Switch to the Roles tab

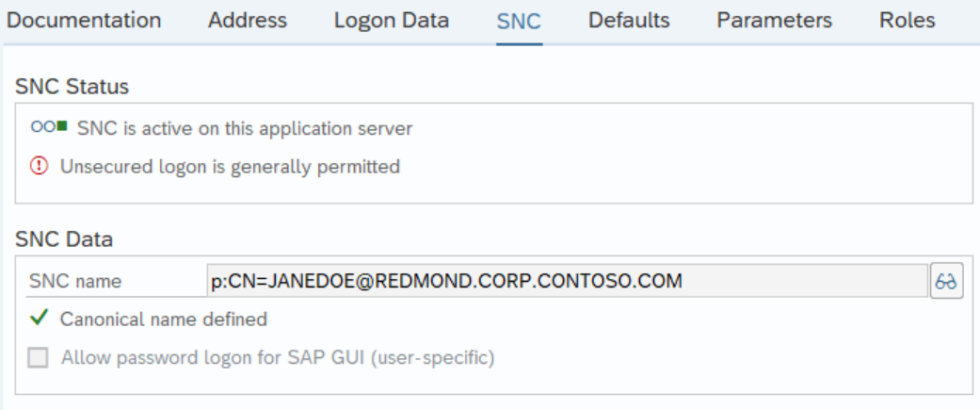[x=908, y=20]
